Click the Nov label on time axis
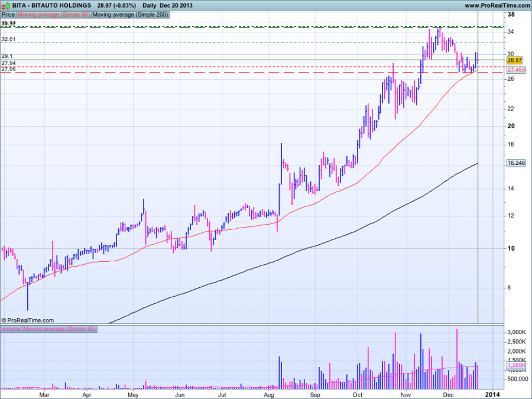The width and height of the screenshot is (532, 399). click(x=406, y=395)
